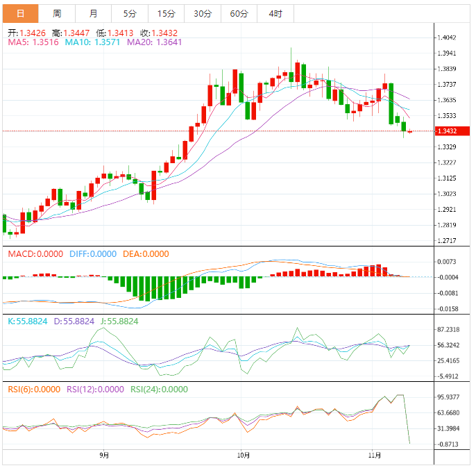The height and width of the screenshot is (468, 476).
Task: Click the MA20: 1.3641 indicator label
Action: pyautogui.click(x=154, y=42)
